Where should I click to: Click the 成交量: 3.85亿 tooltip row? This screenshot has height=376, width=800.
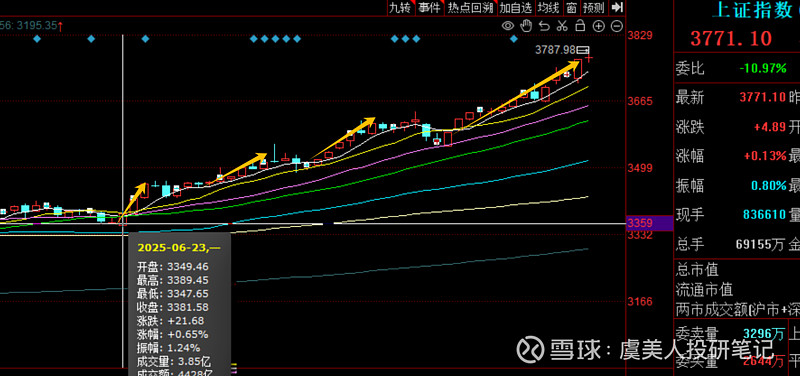coord(173,362)
